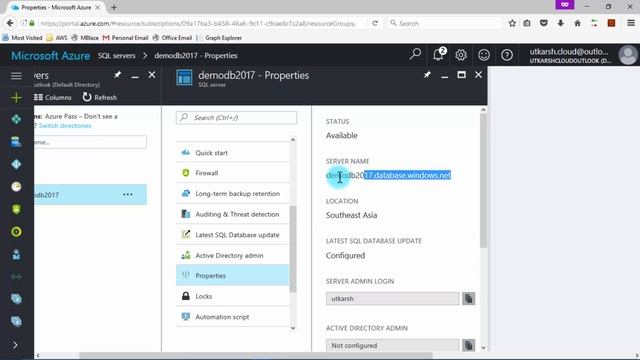
Task: Open a new browser tab with plus
Action: click(114, 7)
